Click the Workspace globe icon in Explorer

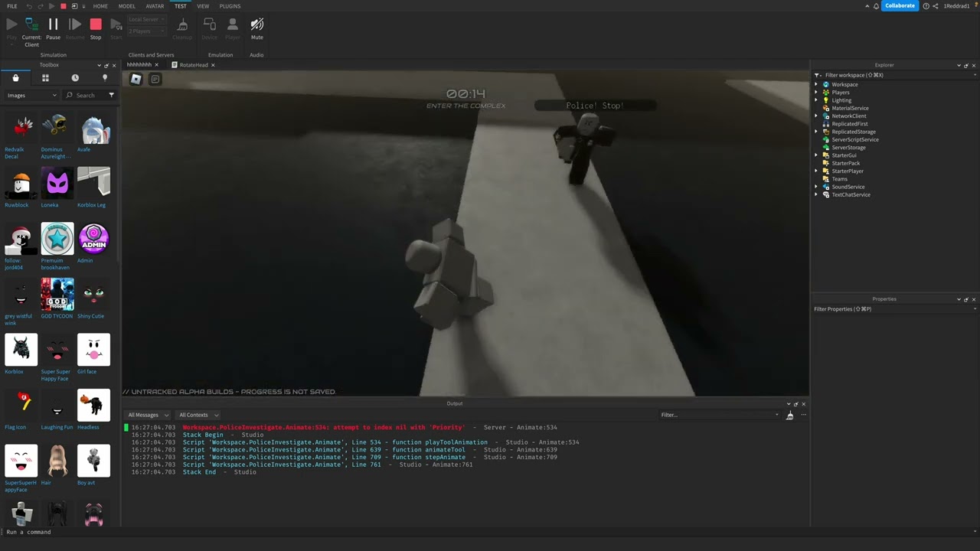coord(826,84)
